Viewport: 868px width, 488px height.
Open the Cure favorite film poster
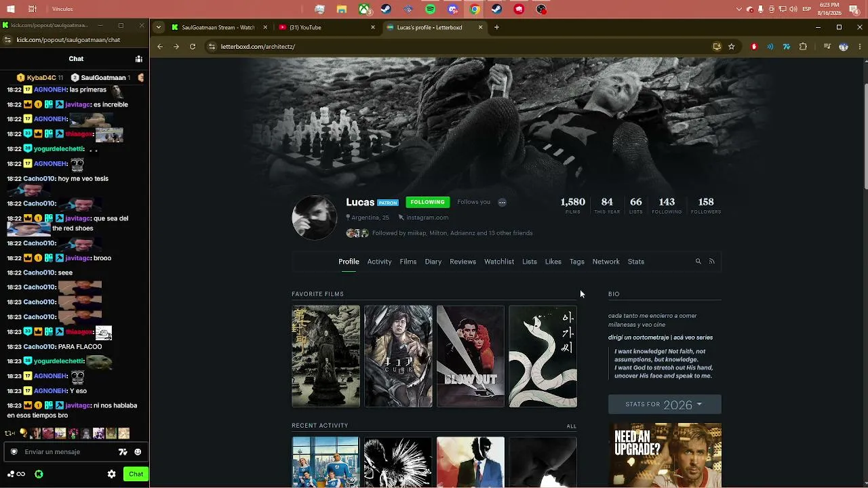[x=398, y=357]
